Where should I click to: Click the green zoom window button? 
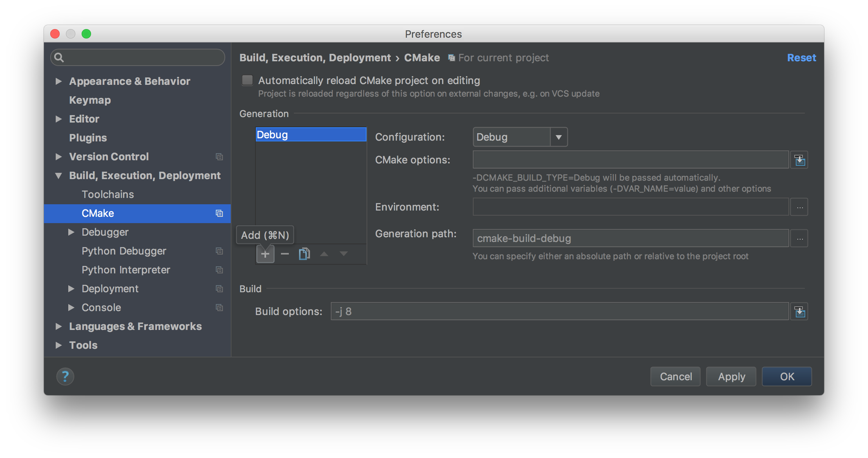(86, 34)
